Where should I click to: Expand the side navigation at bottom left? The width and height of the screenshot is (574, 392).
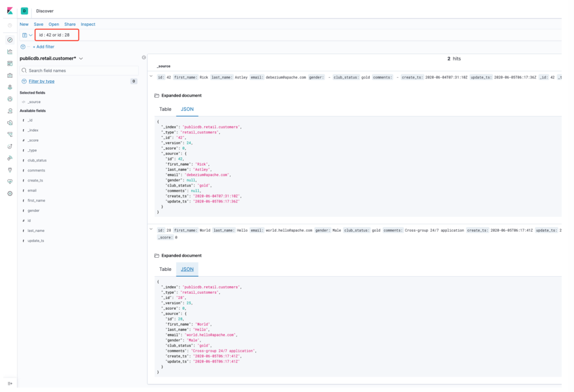[10, 383]
